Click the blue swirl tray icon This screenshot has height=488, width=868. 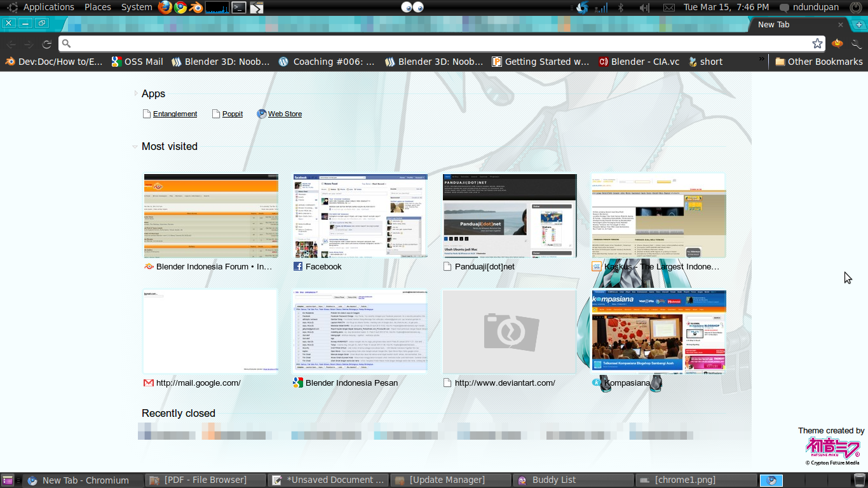582,8
